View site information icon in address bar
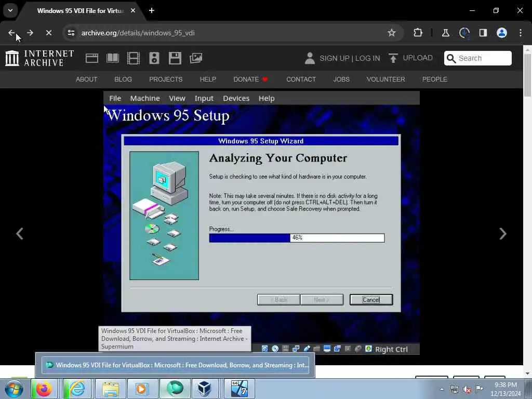The height and width of the screenshot is (399, 532). click(71, 33)
